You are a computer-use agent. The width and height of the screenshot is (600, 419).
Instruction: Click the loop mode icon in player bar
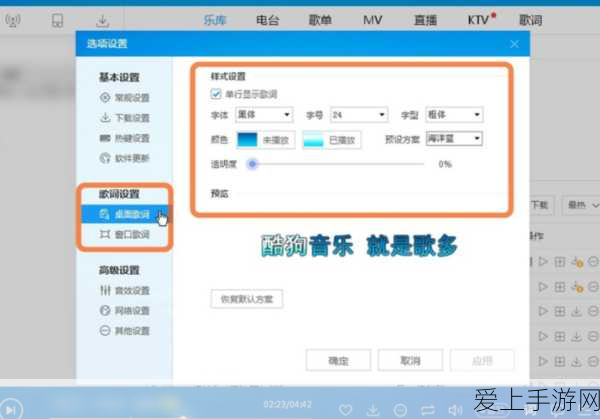coord(428,410)
